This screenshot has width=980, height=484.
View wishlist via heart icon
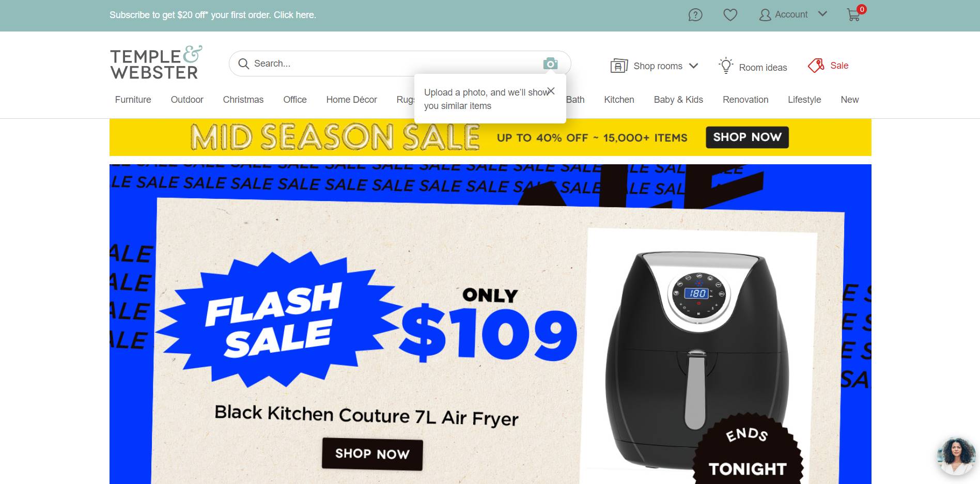pos(730,15)
